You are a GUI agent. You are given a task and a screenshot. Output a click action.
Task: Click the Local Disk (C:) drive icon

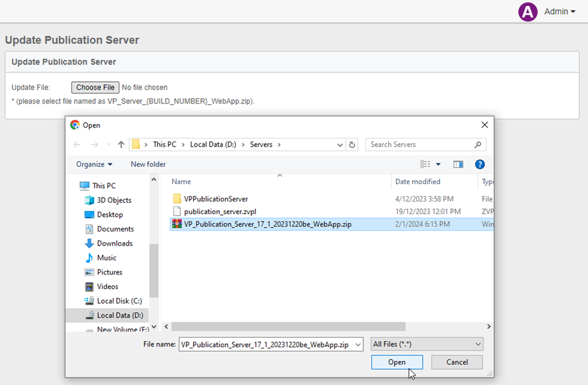click(x=89, y=301)
